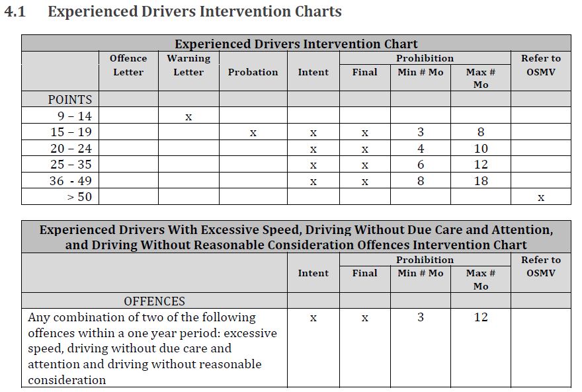
Task: Click the "20 – 24" points range cell
Action: [71, 149]
